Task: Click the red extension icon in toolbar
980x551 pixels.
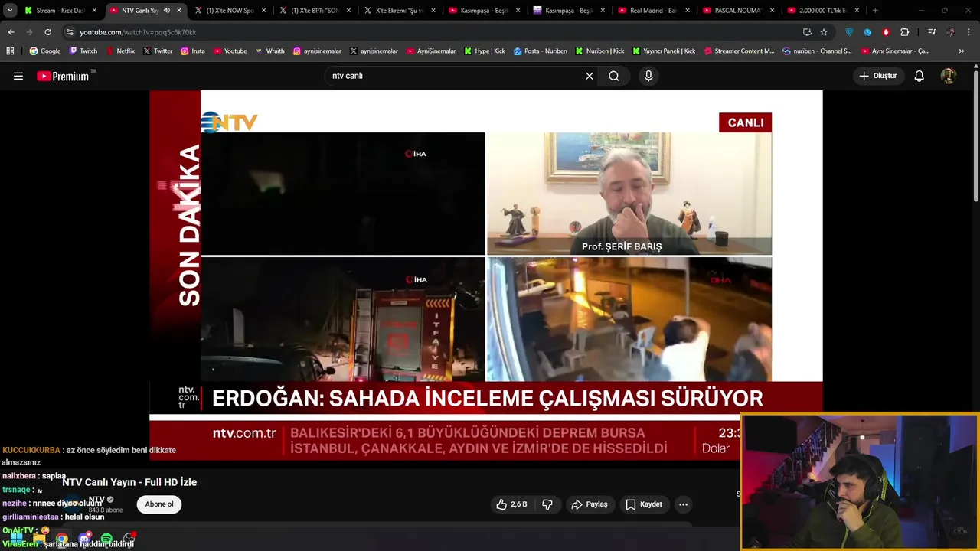Action: tap(886, 32)
